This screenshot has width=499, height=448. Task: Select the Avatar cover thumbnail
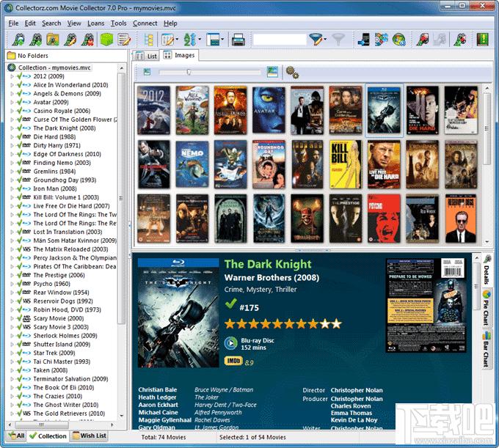[269, 110]
